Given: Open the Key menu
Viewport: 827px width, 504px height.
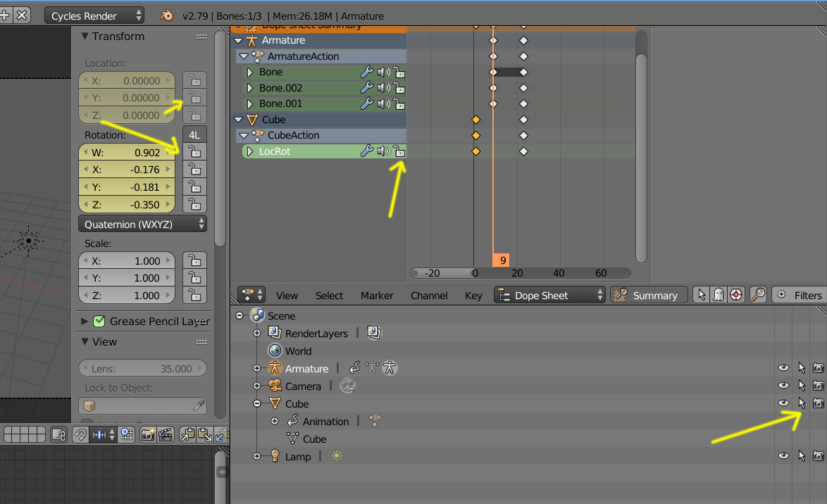Looking at the screenshot, I should (473, 295).
